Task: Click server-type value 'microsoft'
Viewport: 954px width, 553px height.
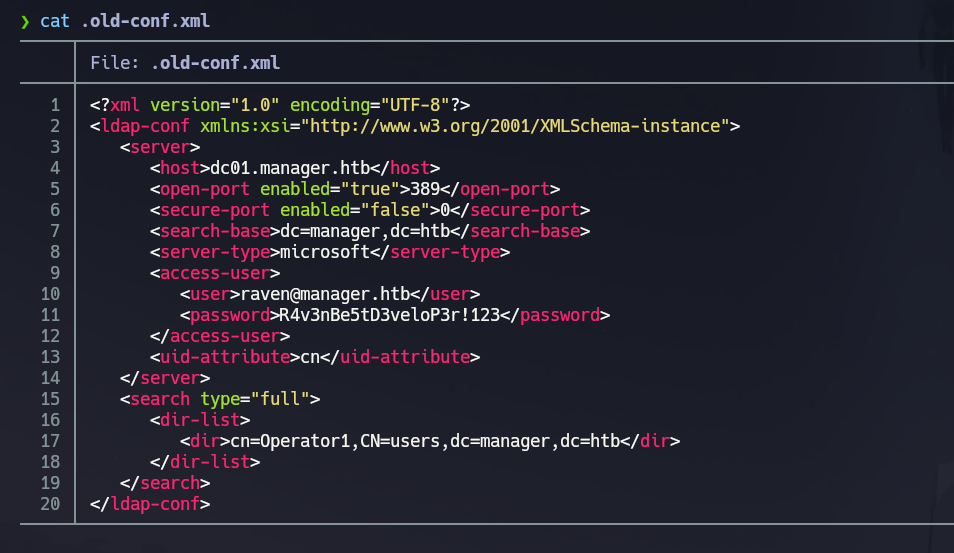Action: [x=325, y=252]
